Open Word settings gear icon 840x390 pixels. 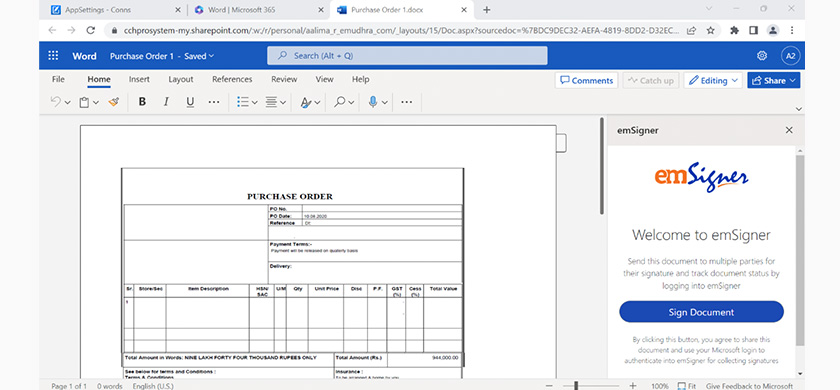762,56
